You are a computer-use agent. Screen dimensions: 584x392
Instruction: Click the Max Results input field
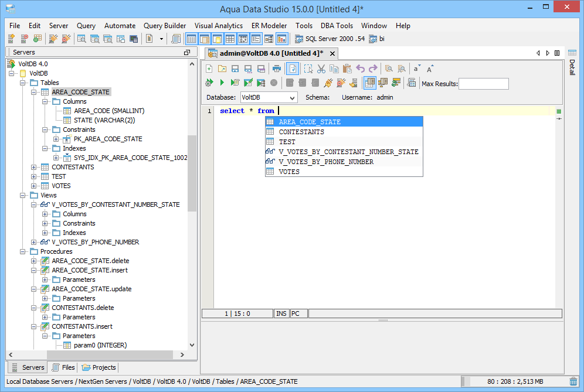pos(483,84)
